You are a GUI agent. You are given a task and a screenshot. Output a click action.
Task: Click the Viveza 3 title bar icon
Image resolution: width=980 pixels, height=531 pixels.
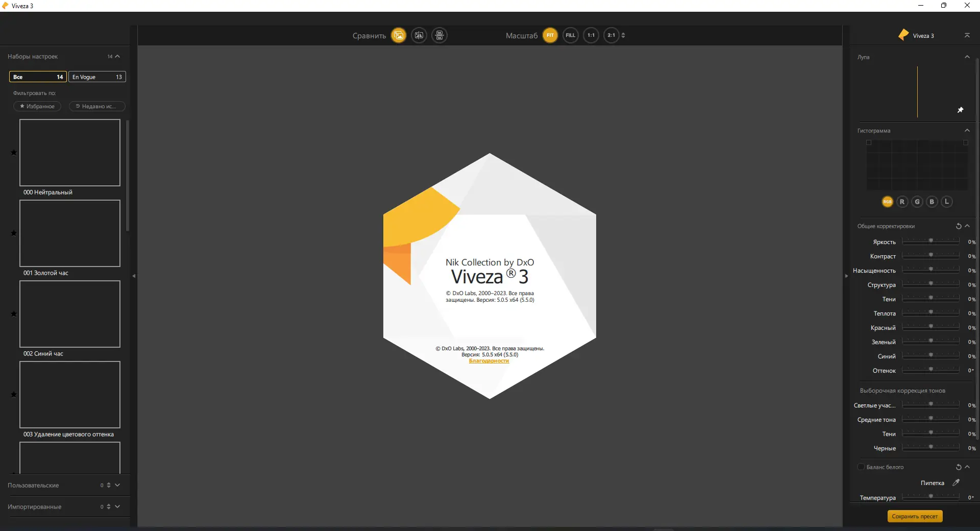tap(6, 6)
